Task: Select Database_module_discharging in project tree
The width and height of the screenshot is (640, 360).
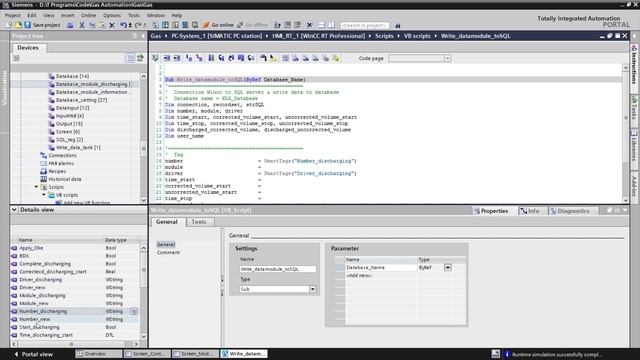Action: [x=93, y=84]
